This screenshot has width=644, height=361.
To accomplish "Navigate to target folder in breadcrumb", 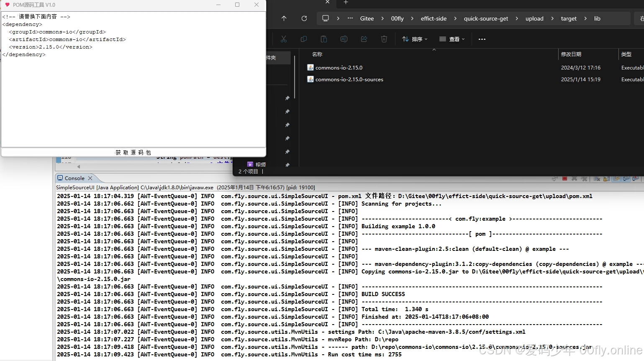I will [x=569, y=18].
